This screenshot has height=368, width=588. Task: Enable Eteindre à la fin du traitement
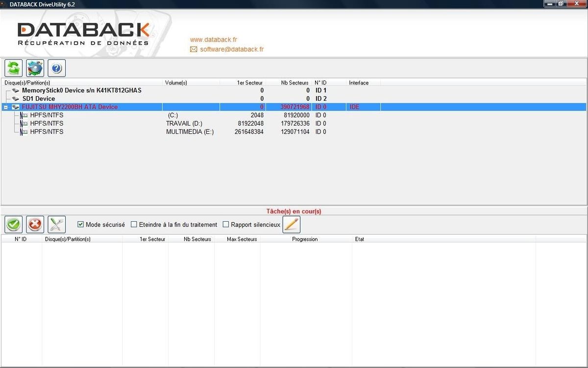134,224
